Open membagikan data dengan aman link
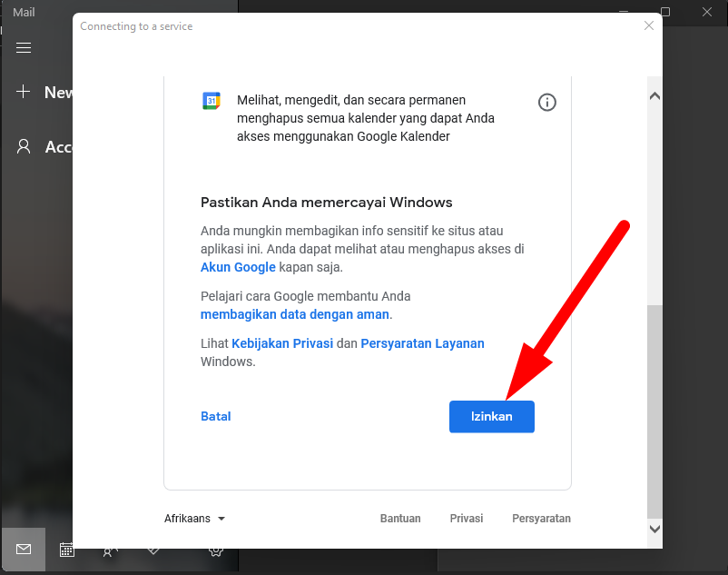Image resolution: width=728 pixels, height=575 pixels. (x=295, y=314)
